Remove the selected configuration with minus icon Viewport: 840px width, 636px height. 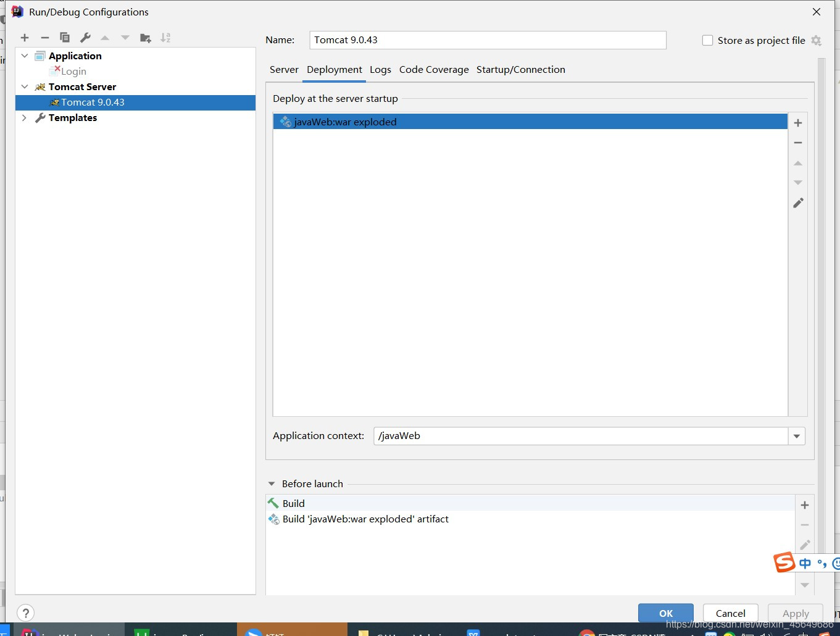tap(45, 38)
